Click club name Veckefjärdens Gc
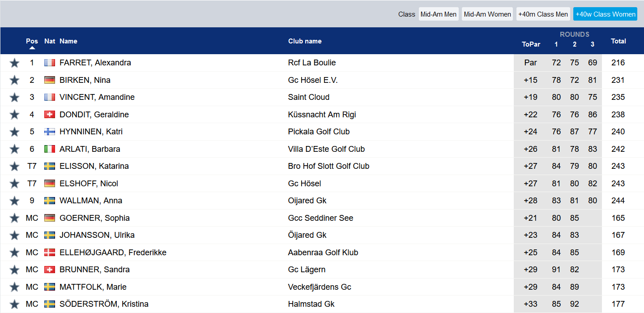This screenshot has width=644, height=313. pos(320,287)
